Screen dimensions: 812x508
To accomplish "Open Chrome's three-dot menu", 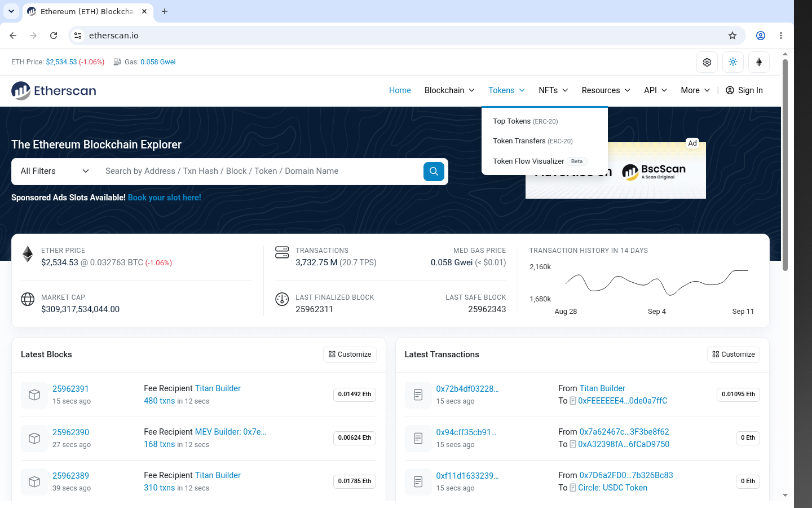I will (x=781, y=36).
